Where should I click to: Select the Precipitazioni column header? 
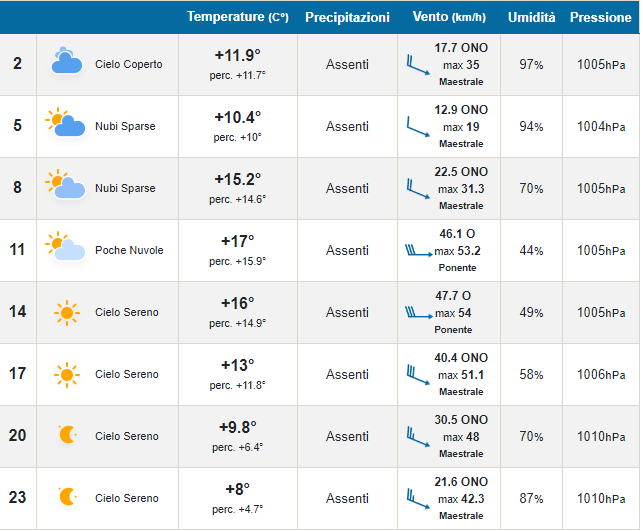pos(347,17)
